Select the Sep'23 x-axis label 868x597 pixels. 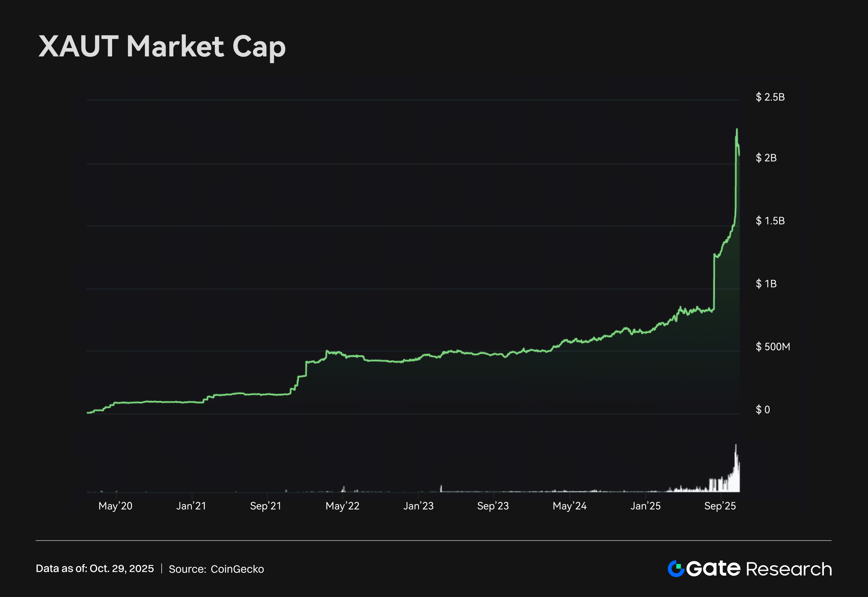click(493, 506)
